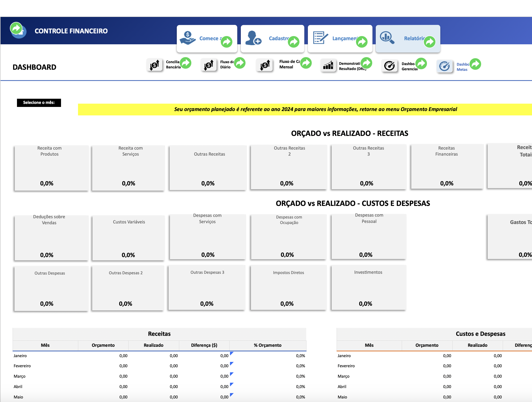The width and height of the screenshot is (532, 402).
Task: Select the Outras Receitas 2 card title
Action: click(290, 151)
